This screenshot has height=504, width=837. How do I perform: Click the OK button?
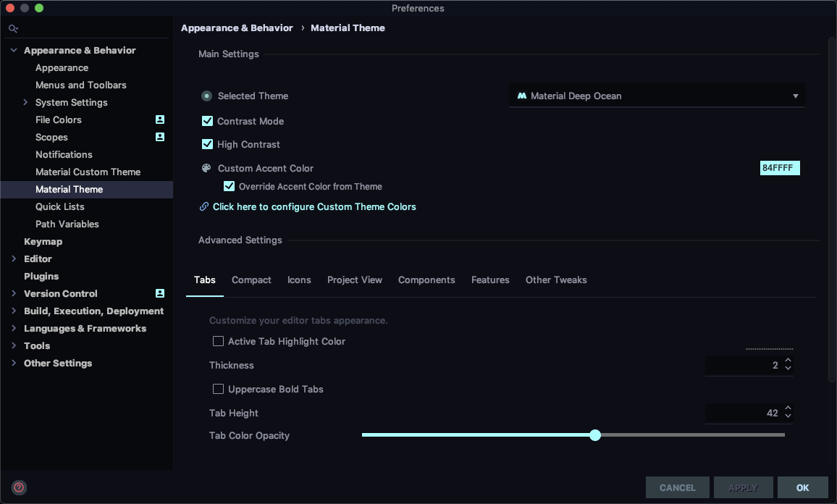coord(802,487)
